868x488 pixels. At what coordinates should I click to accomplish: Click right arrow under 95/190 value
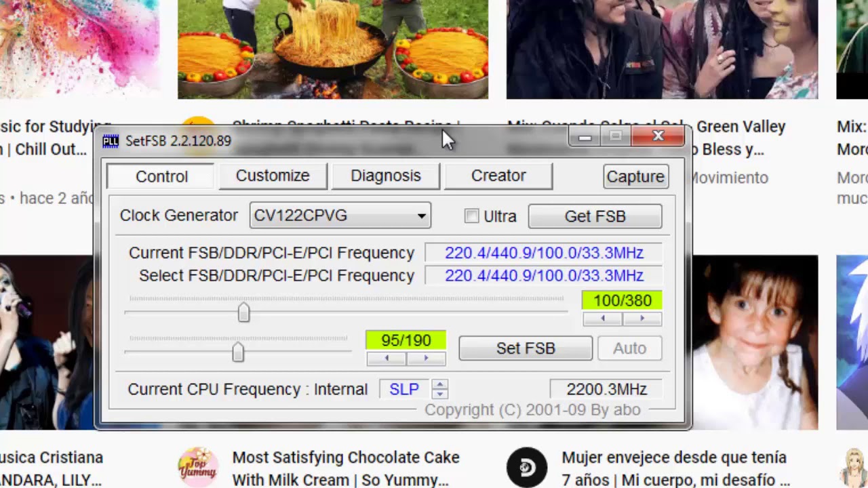point(426,359)
